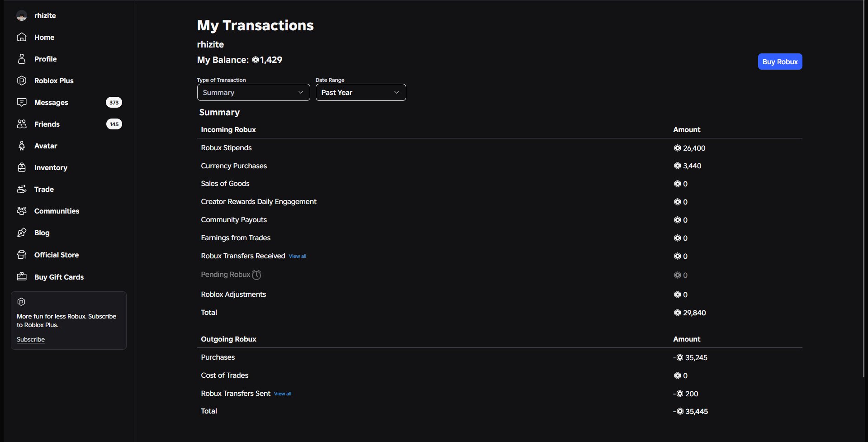Click the Friends people icon
Viewport: 868px width, 442px height.
(x=22, y=124)
